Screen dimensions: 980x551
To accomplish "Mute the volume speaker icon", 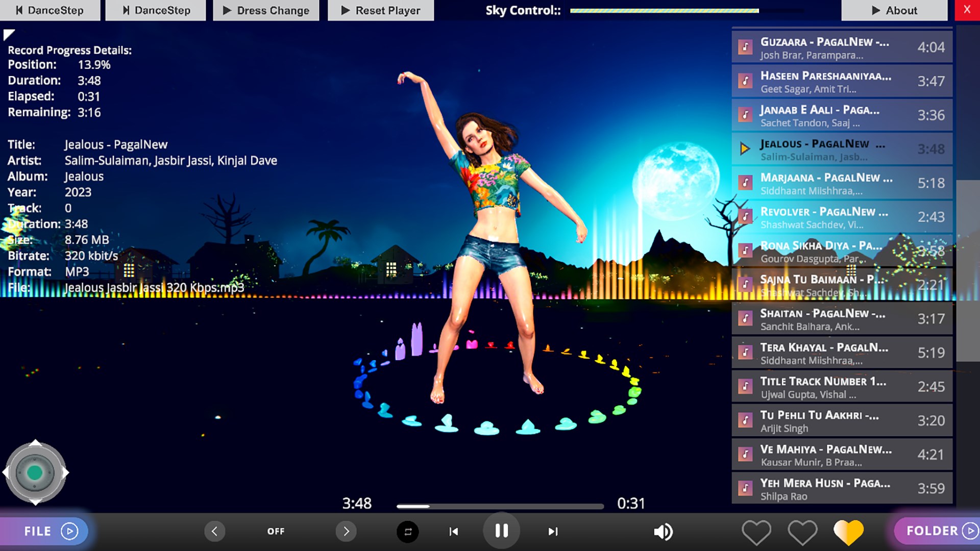I will coord(663,532).
